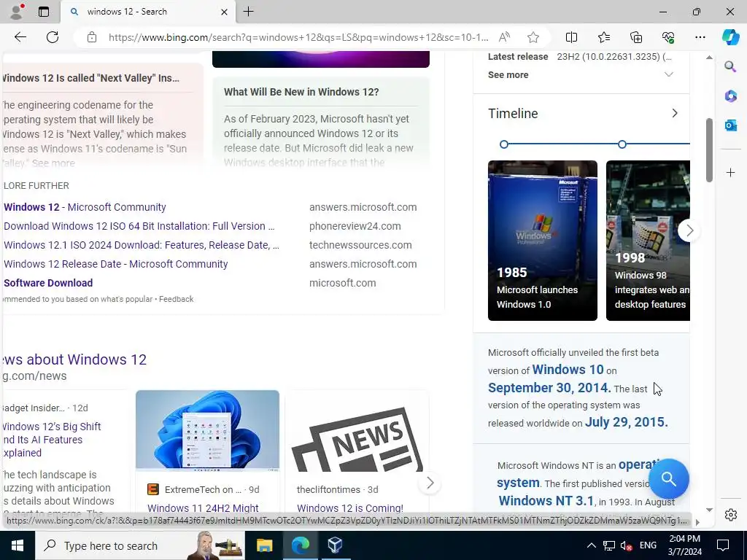Click the taskbar search box
The image size is (747, 560).
[x=139, y=545]
